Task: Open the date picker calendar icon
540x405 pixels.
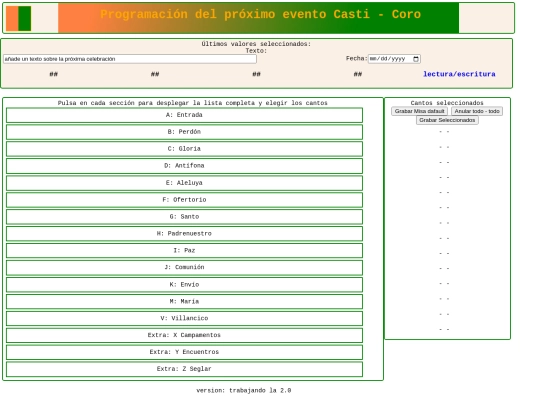Action: 416,59
